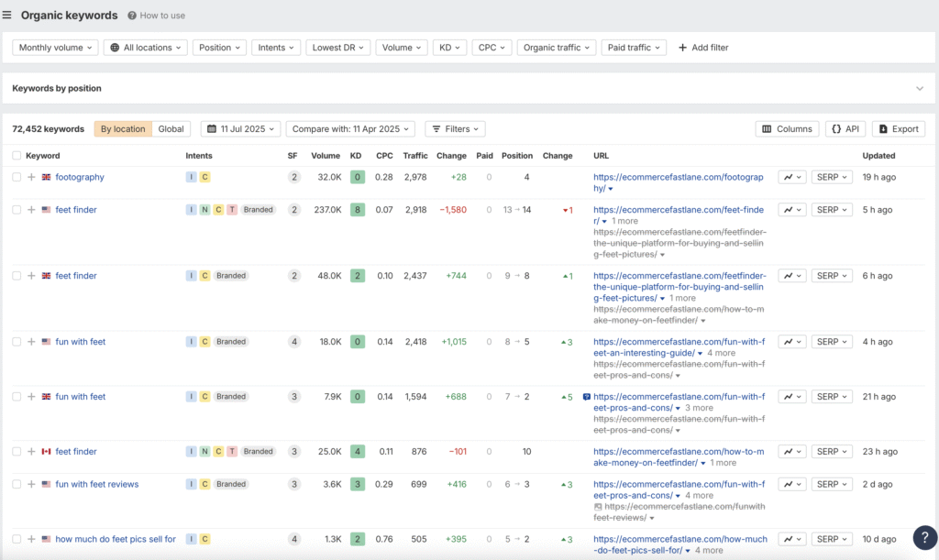Open the Monthly volume dropdown
Viewport: 939px width, 560px height.
tap(54, 48)
